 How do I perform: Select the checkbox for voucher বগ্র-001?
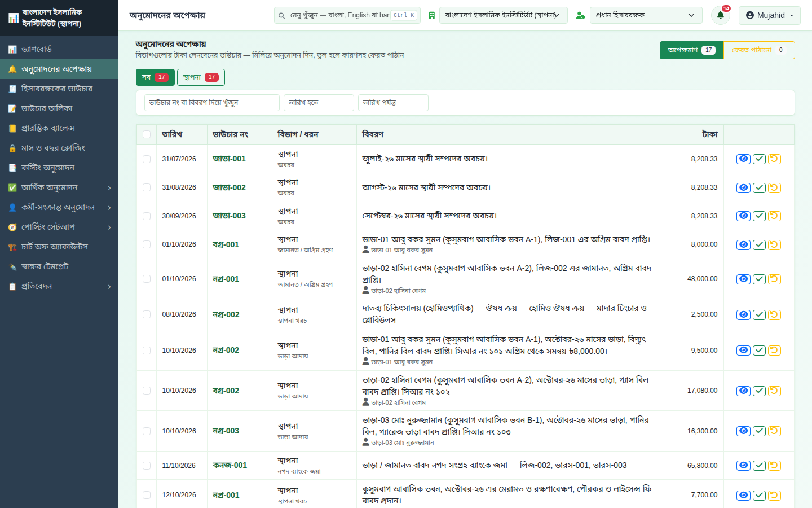coord(147,244)
